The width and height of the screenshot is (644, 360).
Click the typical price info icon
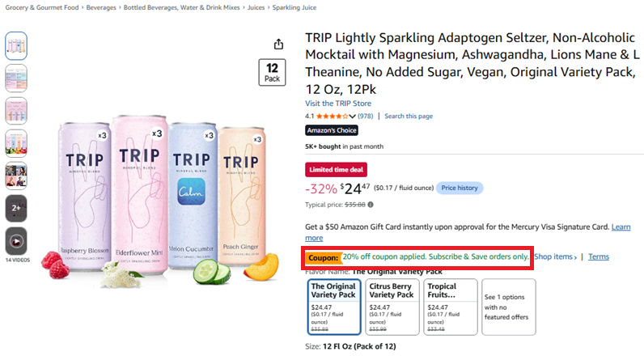pyautogui.click(x=371, y=205)
